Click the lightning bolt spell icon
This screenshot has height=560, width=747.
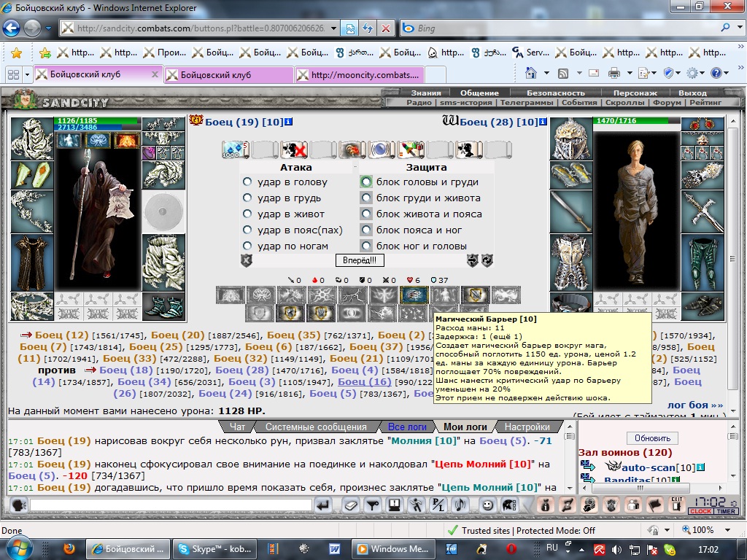[352, 295]
